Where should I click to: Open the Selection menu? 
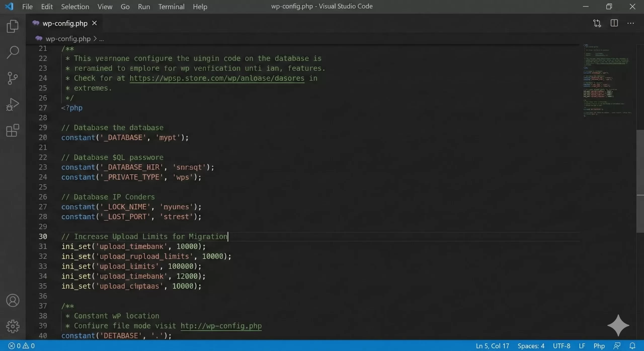click(x=75, y=7)
